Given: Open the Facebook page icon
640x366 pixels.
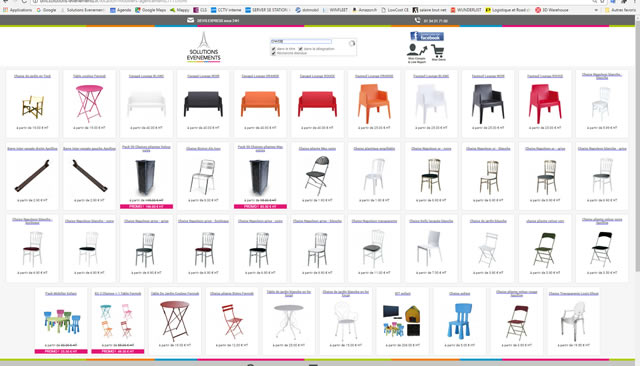Looking at the screenshot, I should (427, 36).
